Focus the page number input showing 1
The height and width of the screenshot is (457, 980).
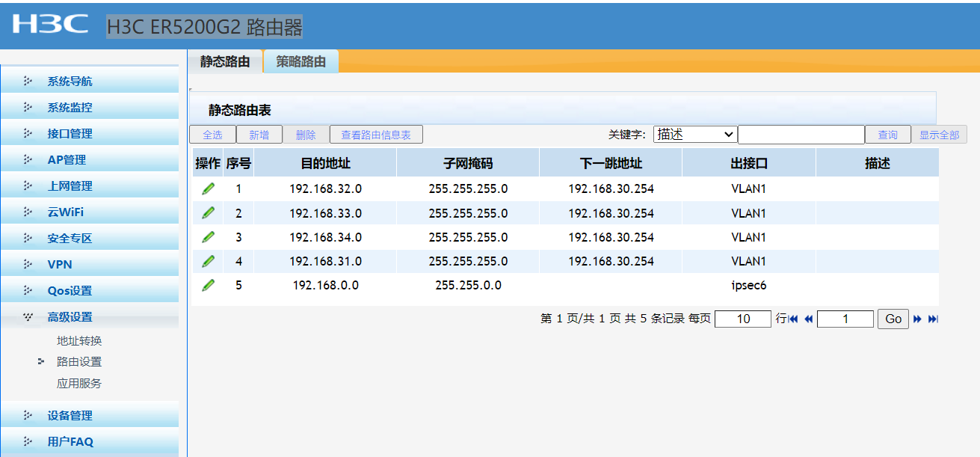coord(845,319)
